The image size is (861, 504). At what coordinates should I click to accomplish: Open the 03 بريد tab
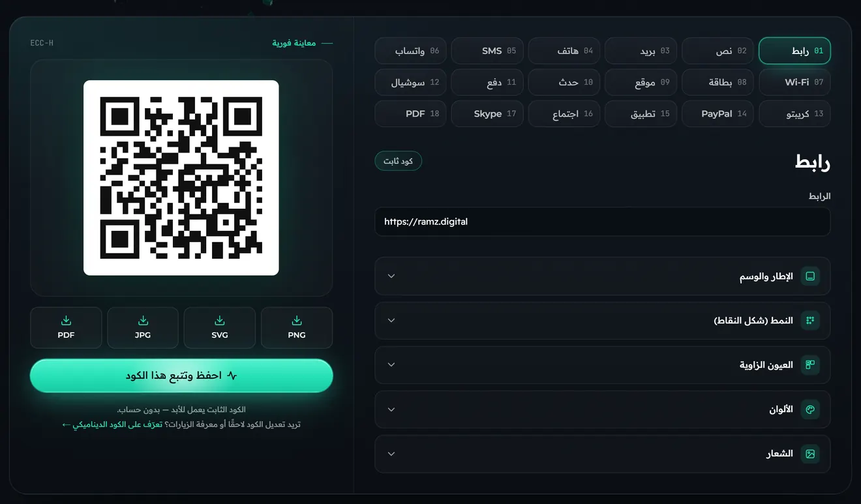point(641,51)
